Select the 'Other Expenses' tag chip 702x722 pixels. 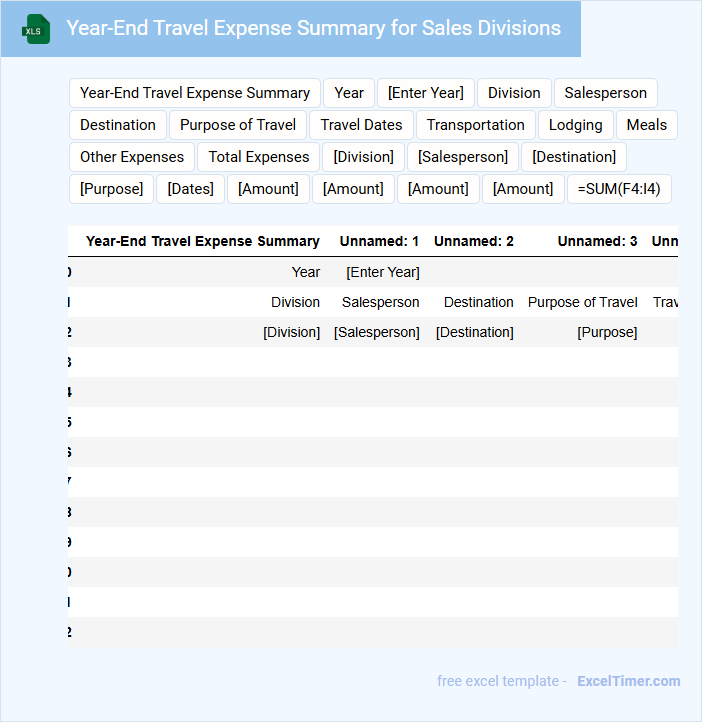132,157
